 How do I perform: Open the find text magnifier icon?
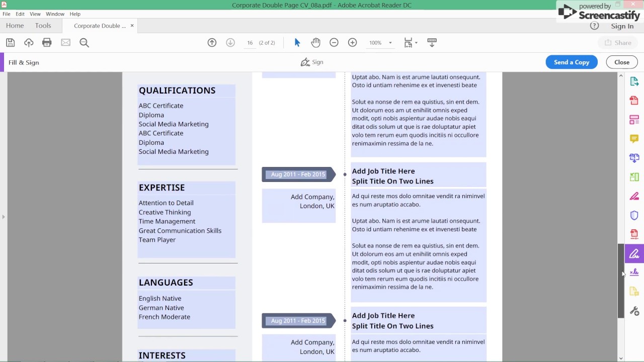point(84,43)
